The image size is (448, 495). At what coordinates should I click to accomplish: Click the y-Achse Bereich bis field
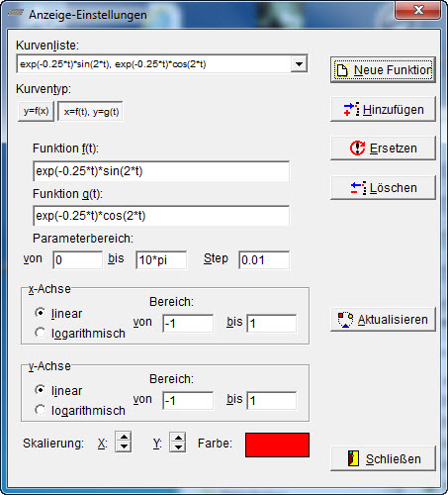(x=272, y=401)
